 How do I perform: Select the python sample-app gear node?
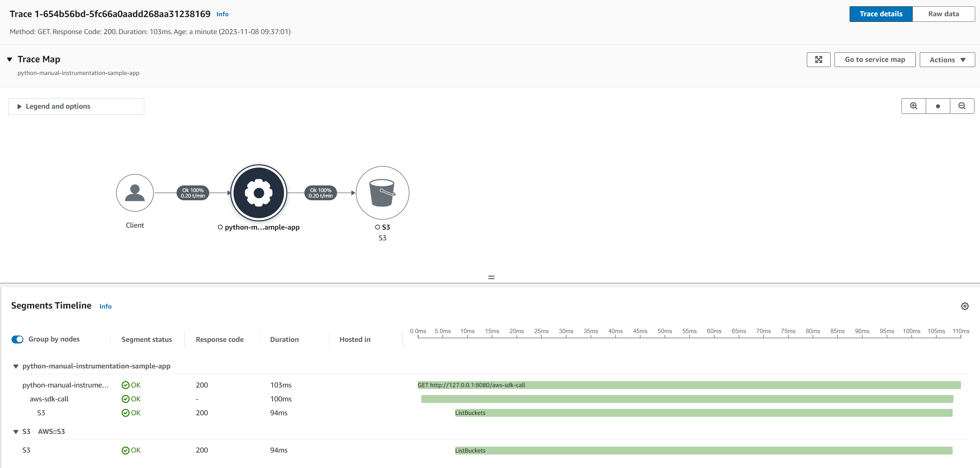point(259,193)
